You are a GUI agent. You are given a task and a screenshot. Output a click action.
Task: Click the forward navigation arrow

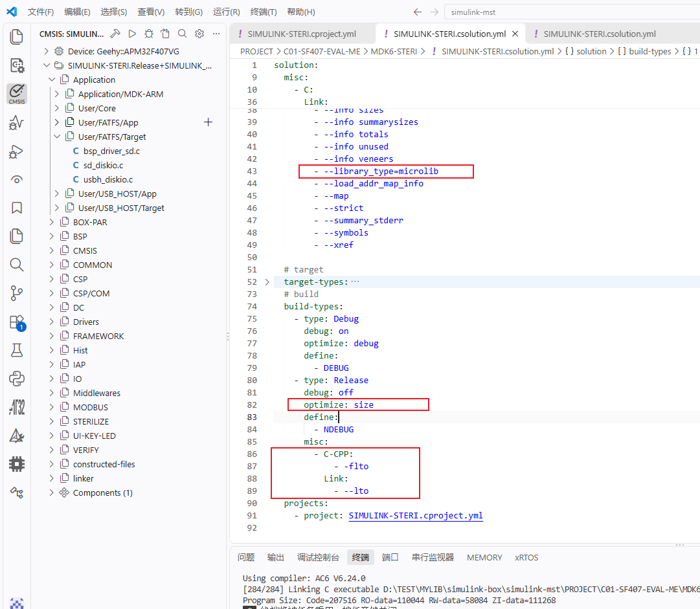pyautogui.click(x=435, y=12)
